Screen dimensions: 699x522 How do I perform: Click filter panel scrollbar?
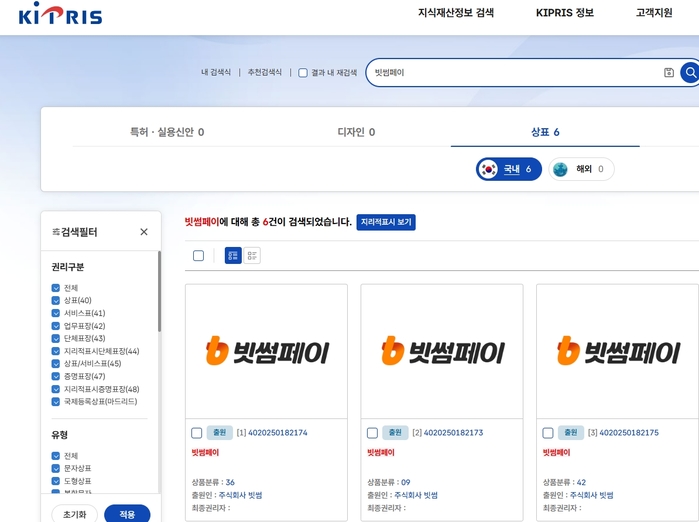[x=159, y=291]
